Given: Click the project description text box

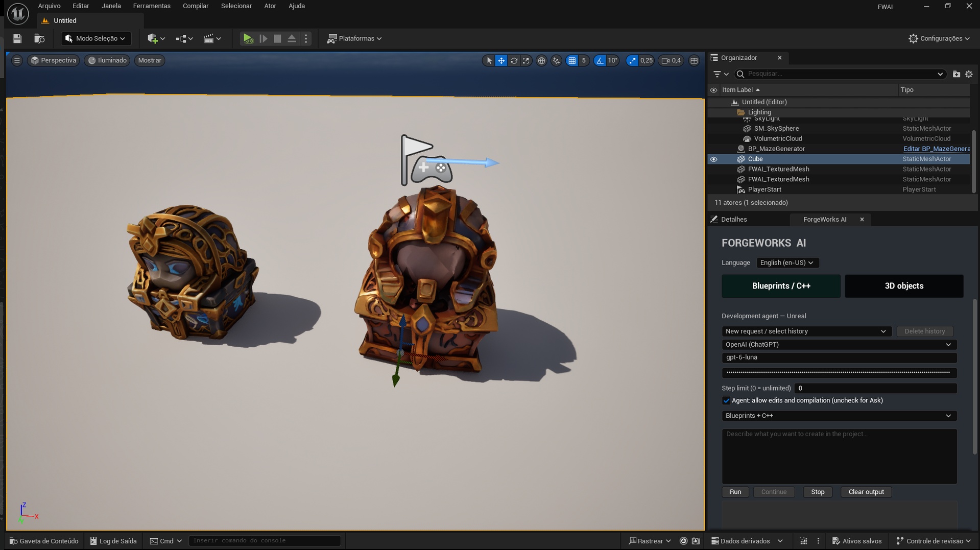Looking at the screenshot, I should tap(839, 456).
